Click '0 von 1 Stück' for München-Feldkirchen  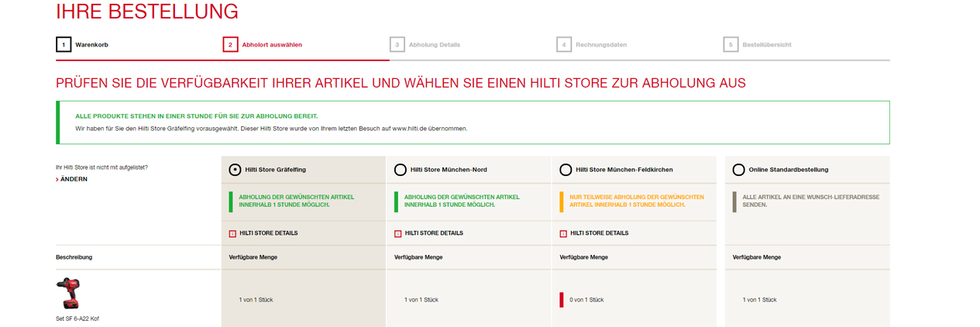586,300
